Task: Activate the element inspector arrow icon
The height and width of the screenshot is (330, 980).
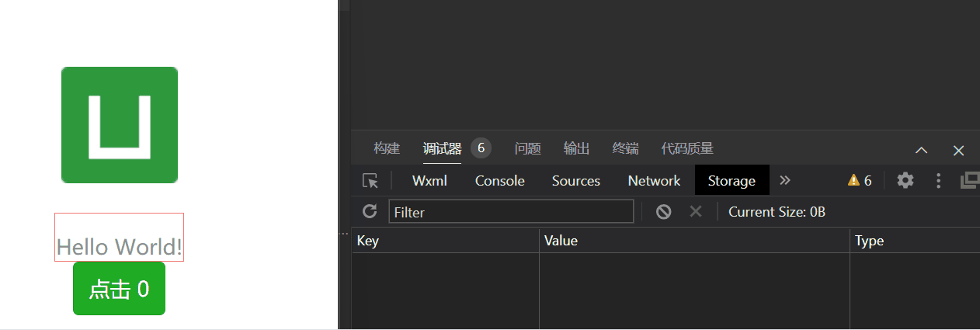Action: click(x=370, y=181)
